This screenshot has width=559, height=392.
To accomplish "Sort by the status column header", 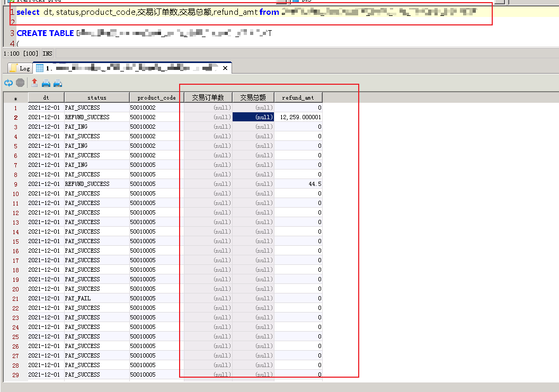I will 96,97.
